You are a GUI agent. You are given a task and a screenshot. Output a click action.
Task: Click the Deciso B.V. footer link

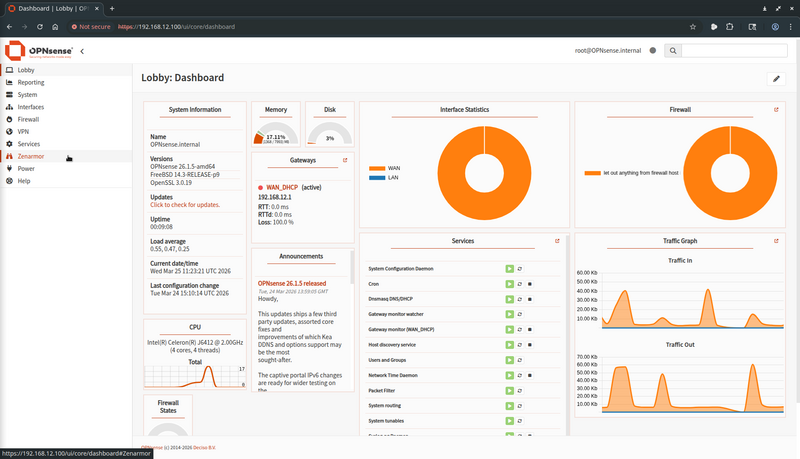pos(204,448)
